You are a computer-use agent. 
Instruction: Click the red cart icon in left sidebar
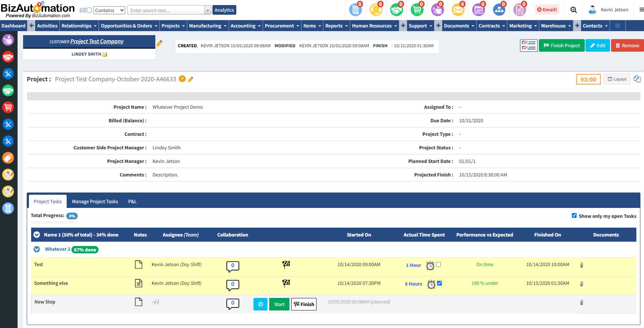tap(8, 107)
